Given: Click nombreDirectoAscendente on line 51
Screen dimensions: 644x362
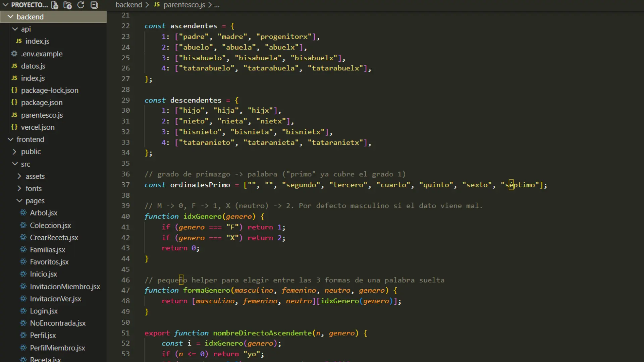Looking at the screenshot, I should click(262, 333).
